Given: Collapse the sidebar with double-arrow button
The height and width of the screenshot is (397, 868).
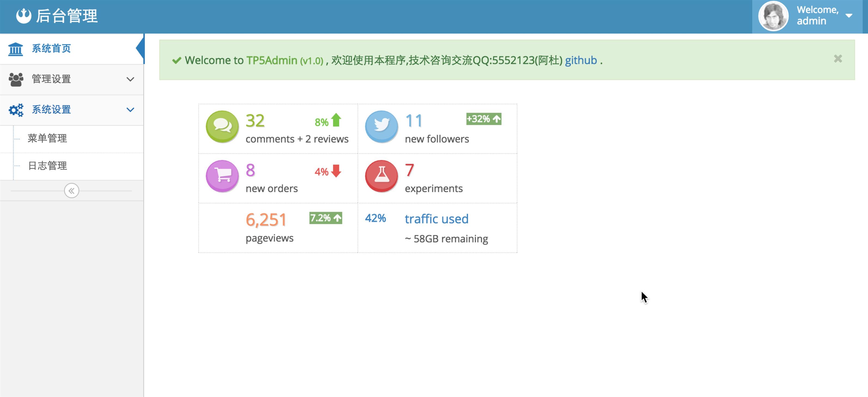Looking at the screenshot, I should pos(71,190).
